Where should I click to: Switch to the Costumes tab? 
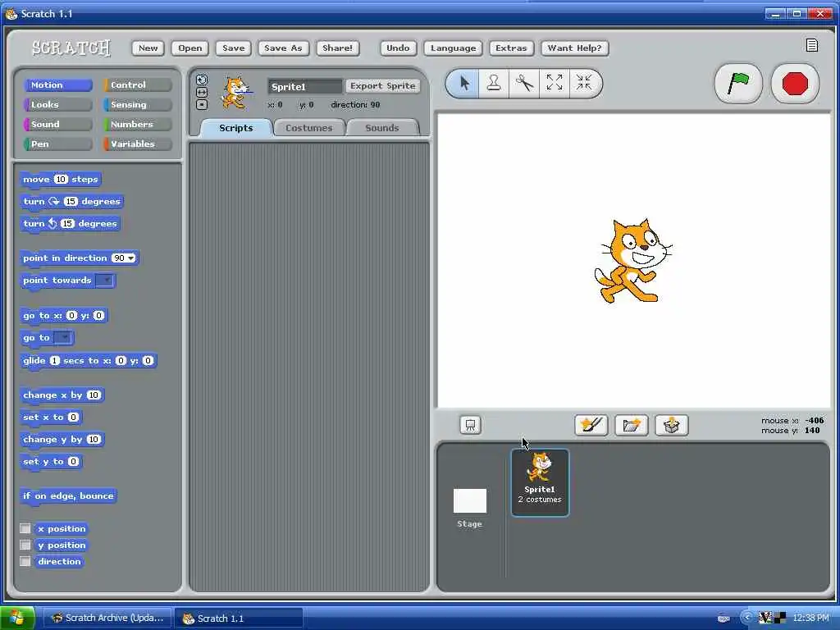tap(308, 128)
